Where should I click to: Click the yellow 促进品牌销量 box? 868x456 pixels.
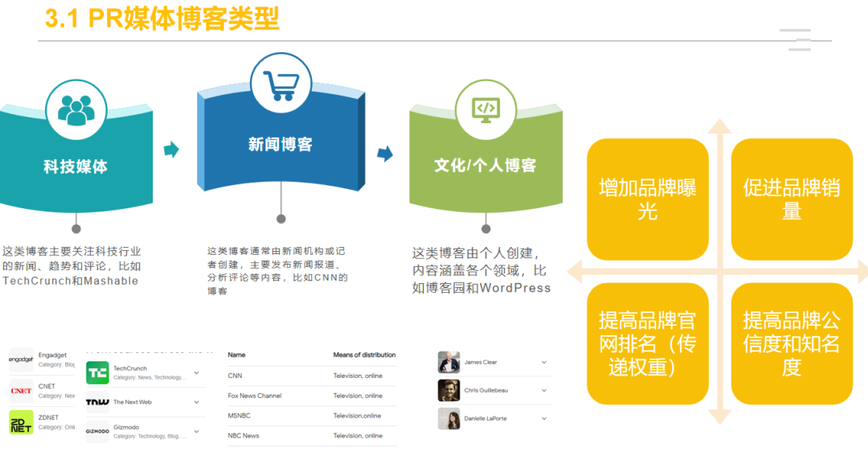(792, 199)
